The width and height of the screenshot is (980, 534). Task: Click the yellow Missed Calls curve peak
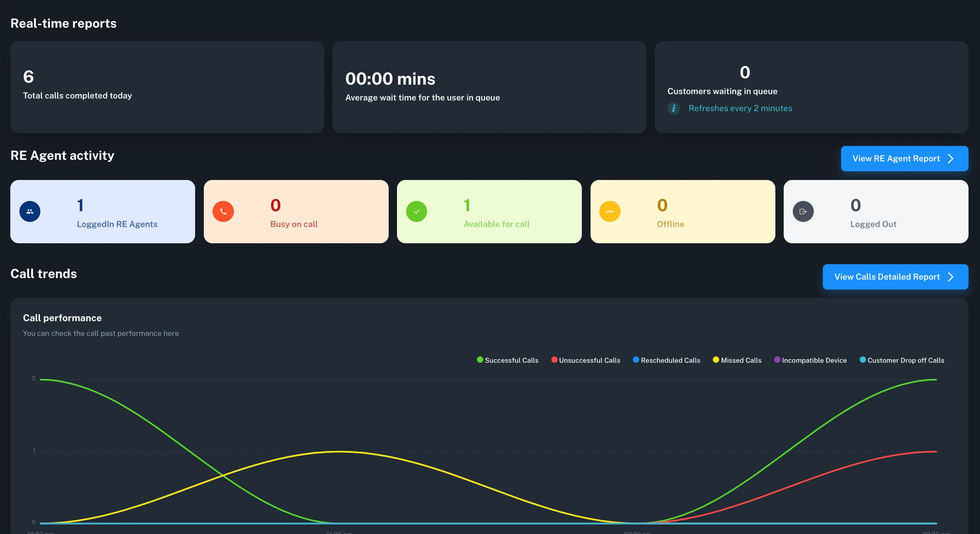[339, 451]
